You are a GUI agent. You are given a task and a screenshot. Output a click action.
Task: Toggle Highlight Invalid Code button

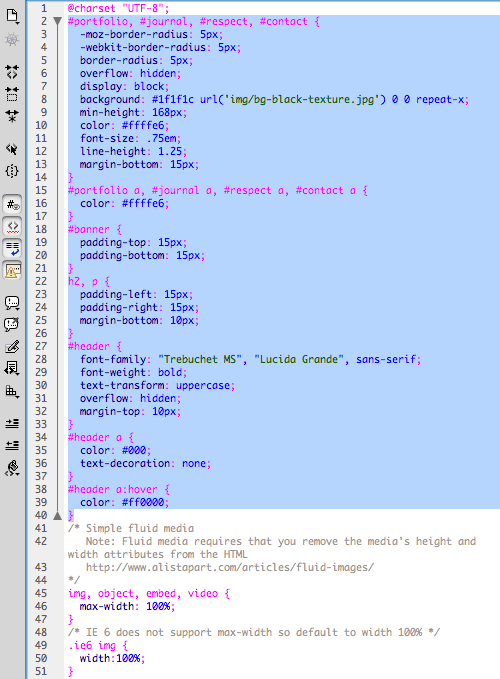pyautogui.click(x=12, y=226)
